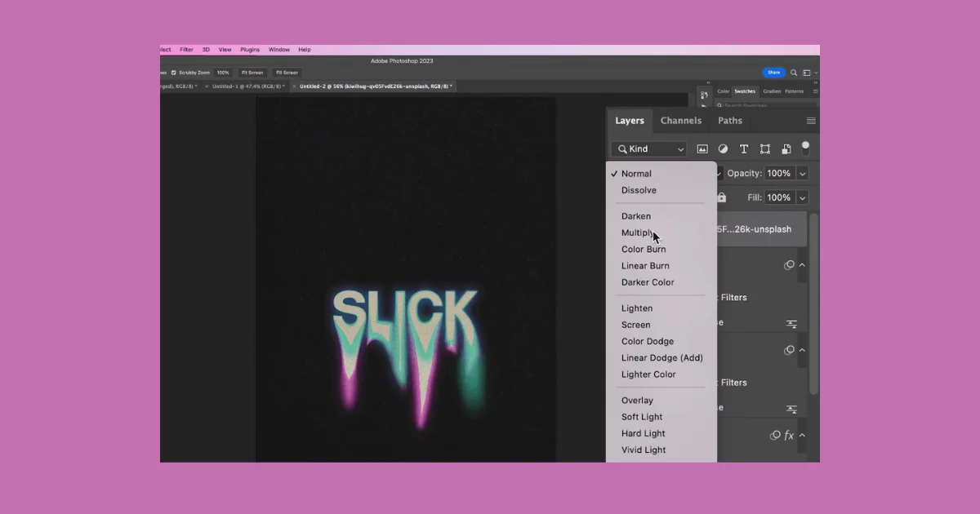Click the fx icon on the bottom layer

(x=787, y=436)
